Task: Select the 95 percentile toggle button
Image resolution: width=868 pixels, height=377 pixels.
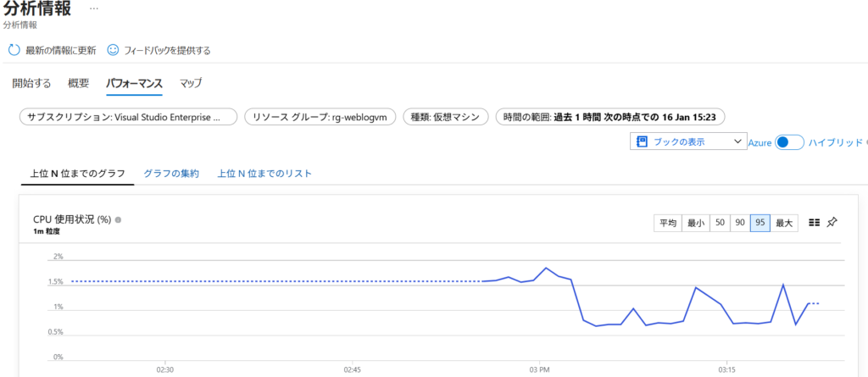Action: click(x=760, y=222)
